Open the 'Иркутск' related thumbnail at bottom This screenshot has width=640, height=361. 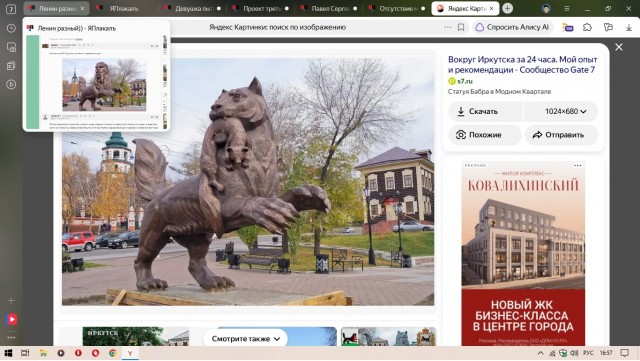136,336
